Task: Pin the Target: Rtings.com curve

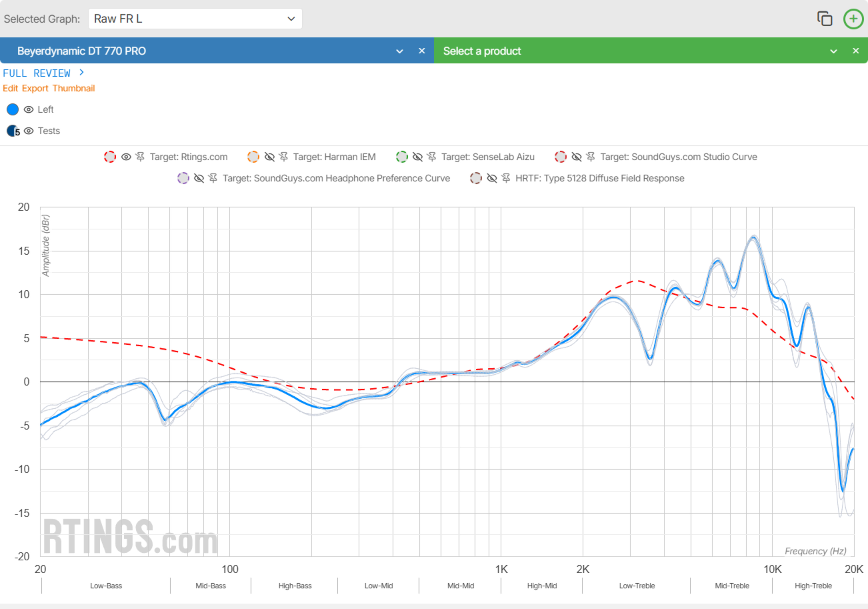Action: [x=140, y=156]
